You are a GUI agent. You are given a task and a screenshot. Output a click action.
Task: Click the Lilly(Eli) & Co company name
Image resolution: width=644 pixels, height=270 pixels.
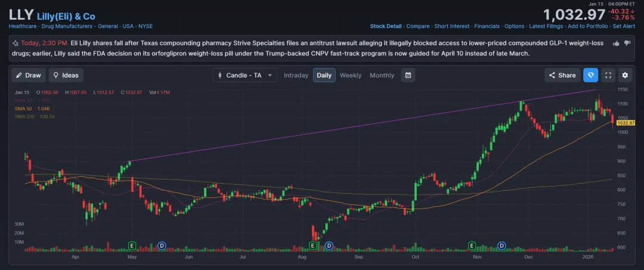[66, 17]
